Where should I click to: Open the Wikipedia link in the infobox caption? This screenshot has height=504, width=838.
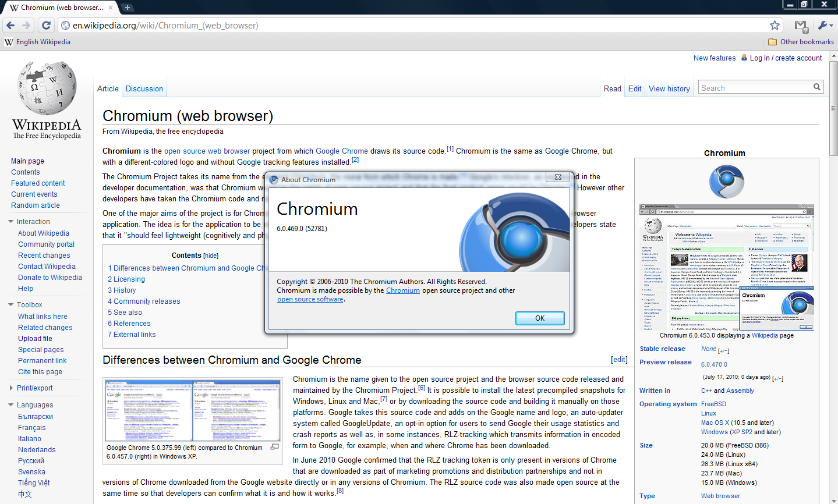pyautogui.click(x=765, y=335)
